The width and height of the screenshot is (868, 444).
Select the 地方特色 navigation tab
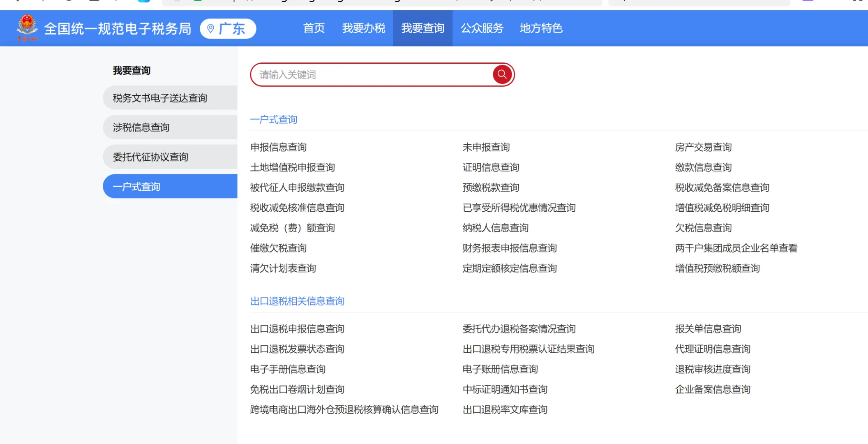coord(541,28)
